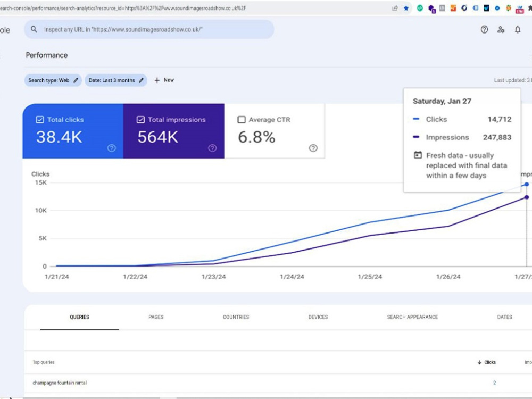
Task: Edit the Date: Last 3 months pencil
Action: pyautogui.click(x=141, y=80)
